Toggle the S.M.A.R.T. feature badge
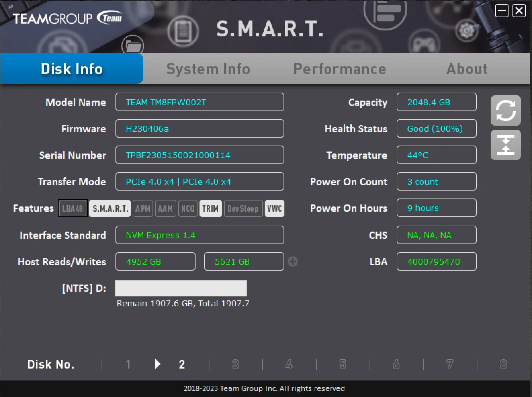Viewport: 532px width, 397px height. coord(110,208)
